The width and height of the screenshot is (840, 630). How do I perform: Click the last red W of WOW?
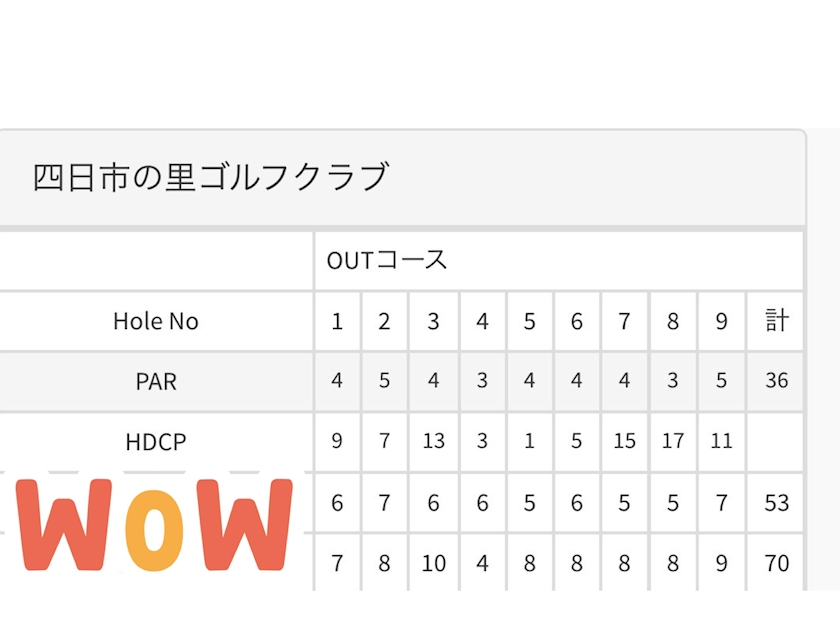(244, 524)
